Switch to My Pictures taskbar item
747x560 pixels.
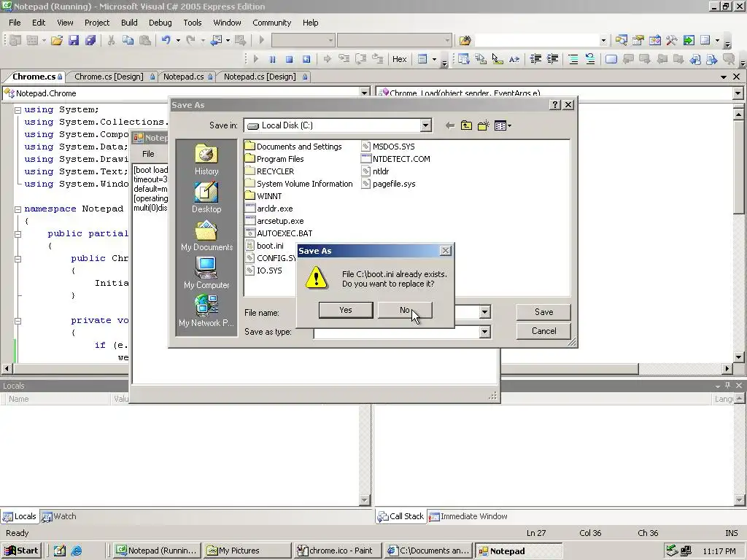pos(247,551)
